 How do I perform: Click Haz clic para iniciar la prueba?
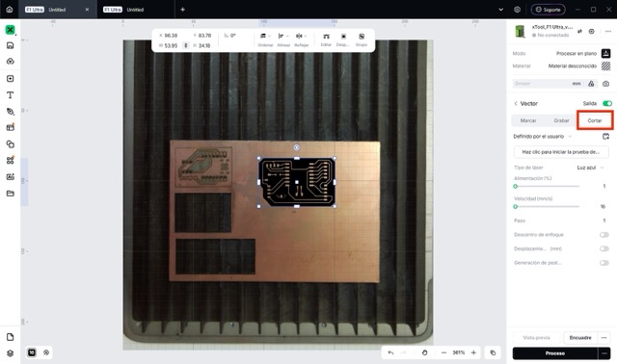pyautogui.click(x=561, y=152)
